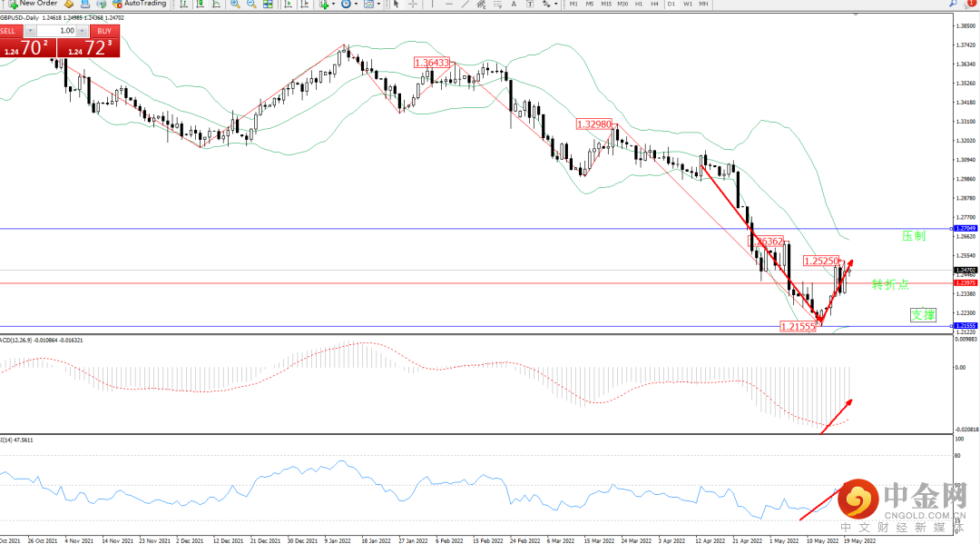Select the D1 daily timeframe
The image size is (980, 544).
click(671, 4)
